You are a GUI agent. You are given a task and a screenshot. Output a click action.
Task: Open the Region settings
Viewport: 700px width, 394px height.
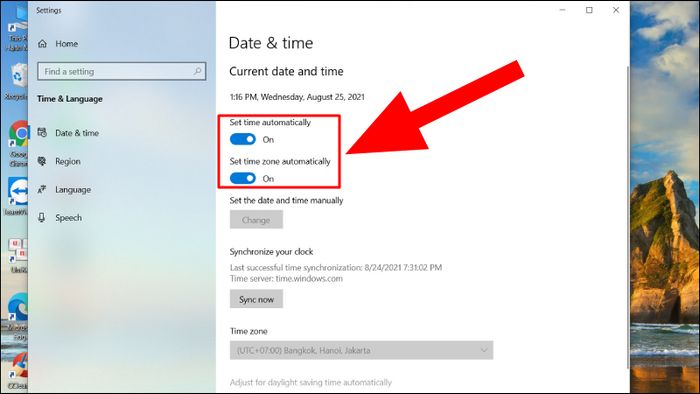tap(68, 162)
